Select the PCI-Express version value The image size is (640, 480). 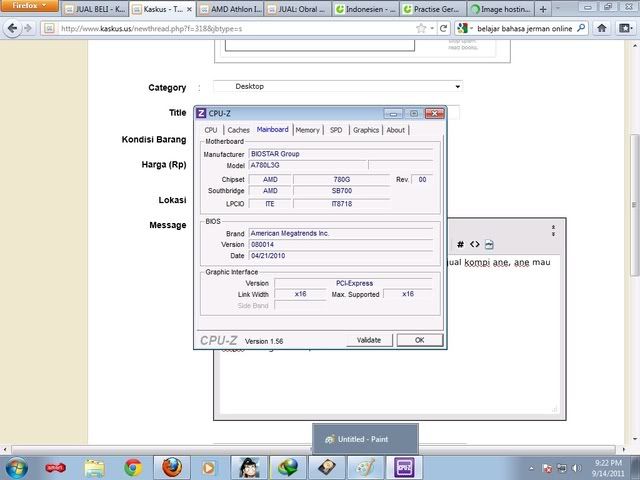click(x=354, y=283)
